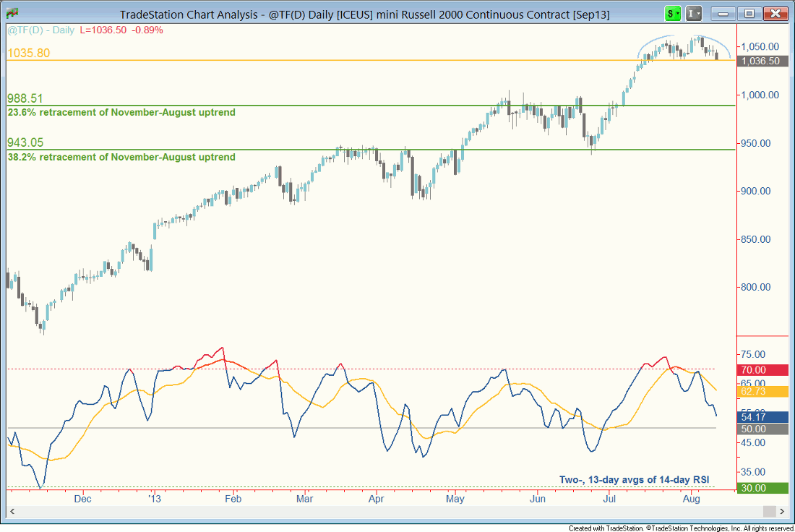Open the gray interval link I dropdown

[694, 14]
